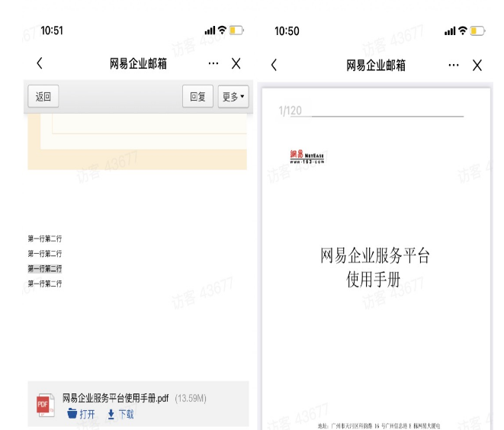Tap the battery icon in the left status bar
This screenshot has width=504, height=430.
tap(236, 30)
